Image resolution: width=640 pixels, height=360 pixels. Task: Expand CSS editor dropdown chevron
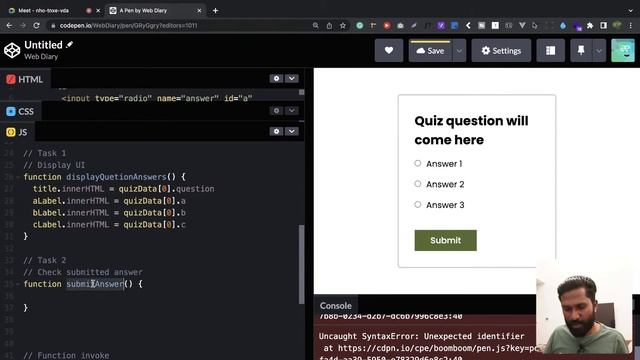(291, 111)
